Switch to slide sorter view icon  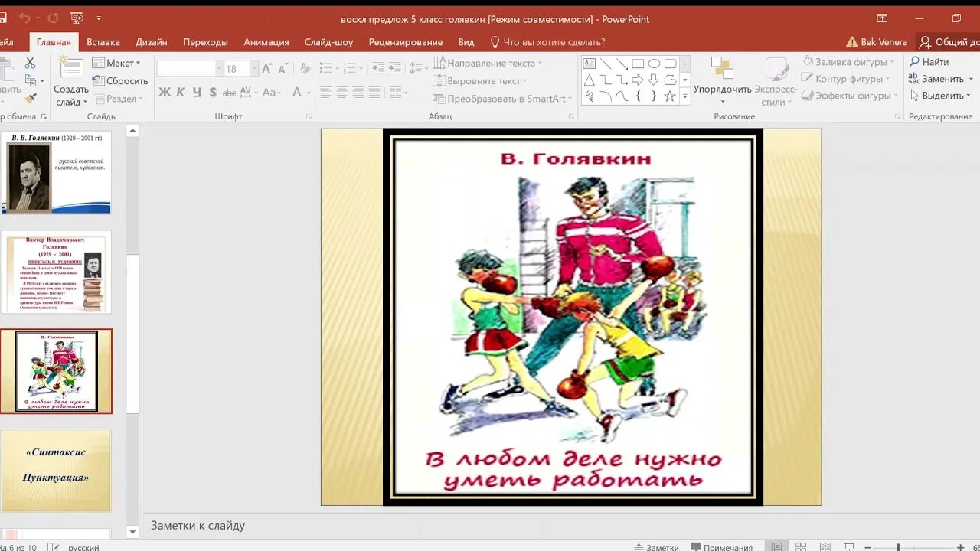pos(801,546)
